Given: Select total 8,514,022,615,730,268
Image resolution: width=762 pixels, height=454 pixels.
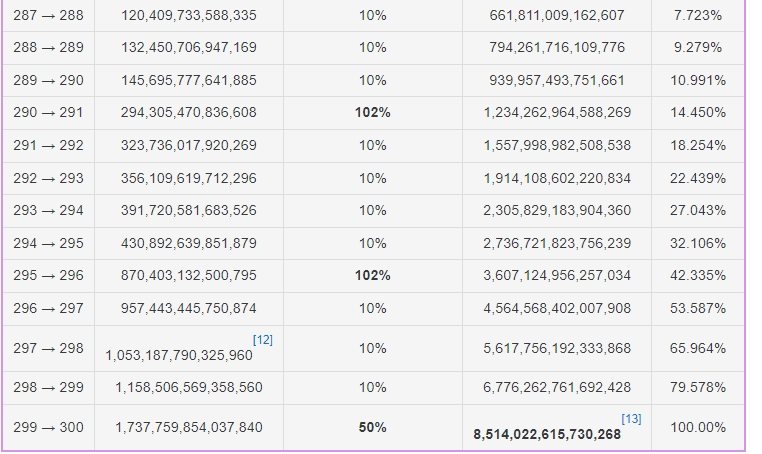Looking at the screenshot, I should (x=547, y=435).
